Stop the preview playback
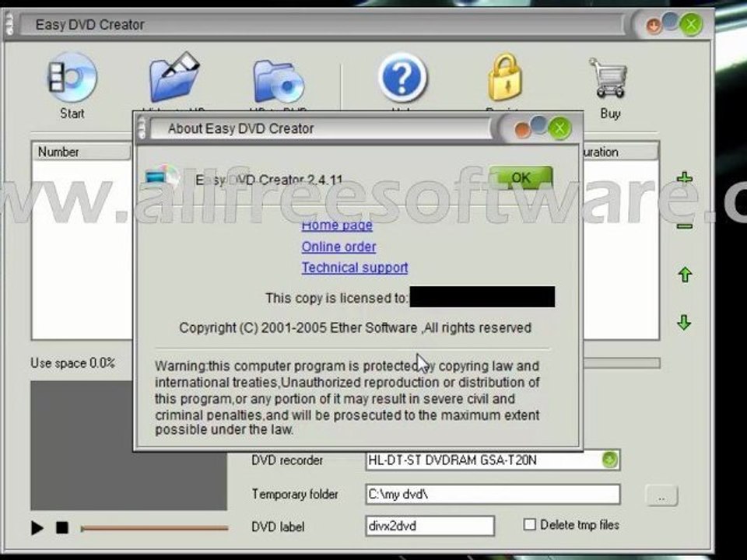This screenshot has width=747, height=560. [x=62, y=527]
